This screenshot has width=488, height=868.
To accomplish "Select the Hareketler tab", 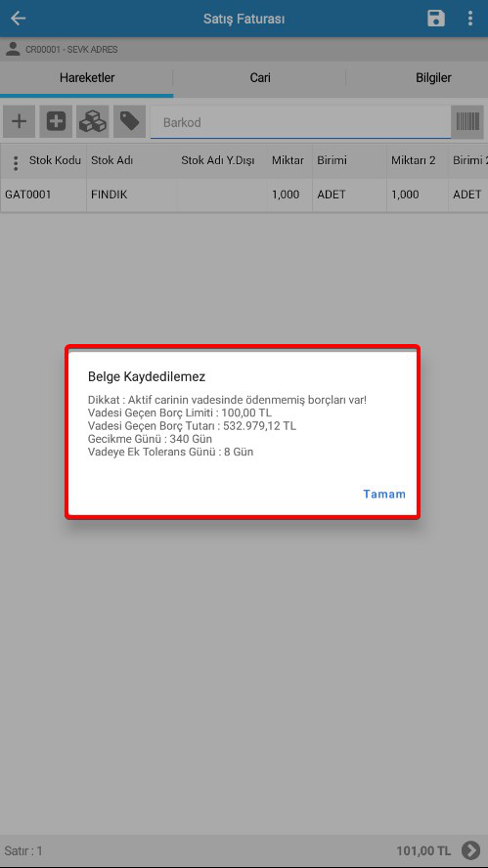I will tap(87, 78).
